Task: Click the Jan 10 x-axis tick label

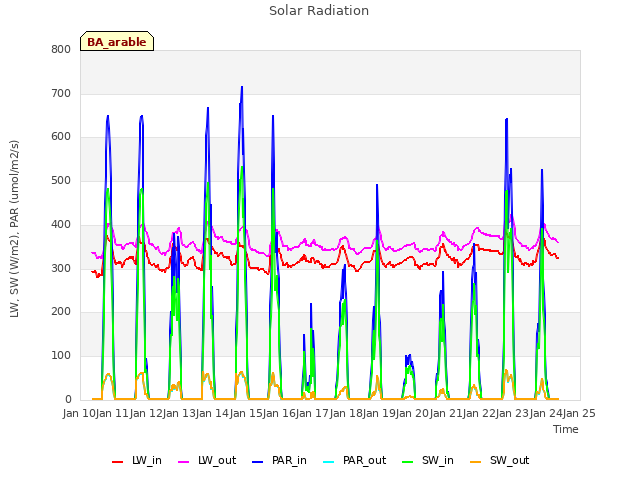Action: pyautogui.click(x=79, y=413)
